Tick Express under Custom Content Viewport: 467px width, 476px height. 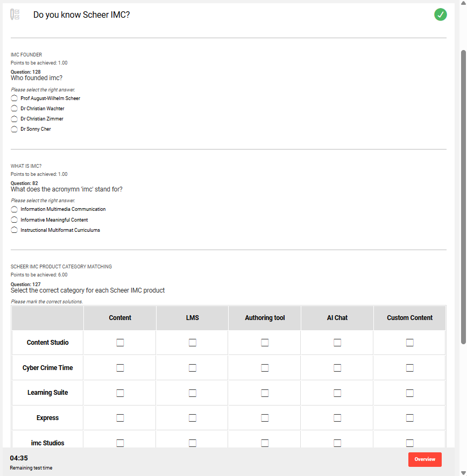[x=409, y=418]
